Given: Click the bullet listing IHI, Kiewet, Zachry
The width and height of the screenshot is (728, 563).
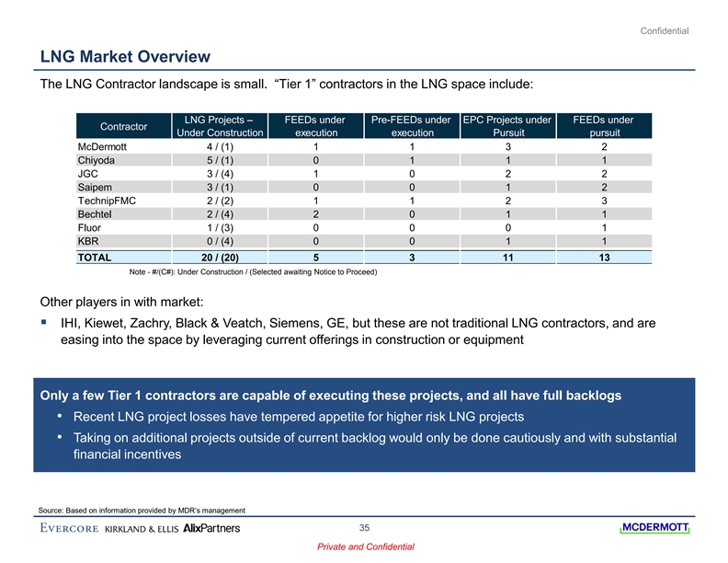Looking at the screenshot, I should tap(358, 331).
